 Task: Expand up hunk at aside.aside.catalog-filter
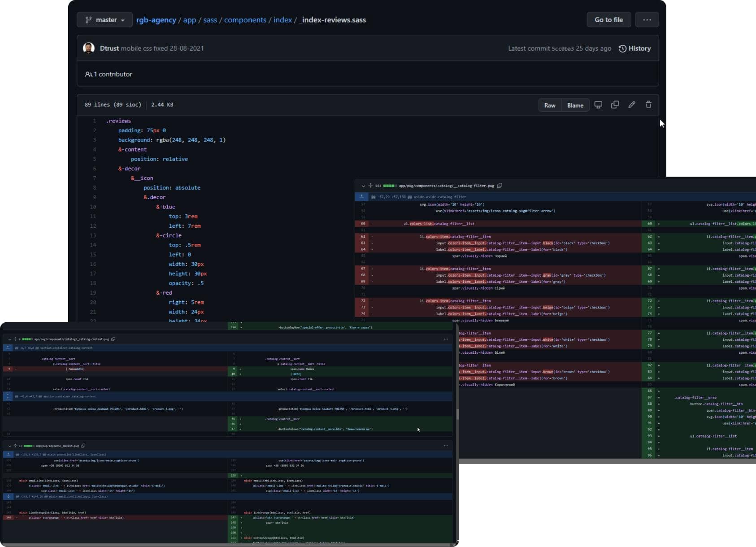tap(361, 196)
